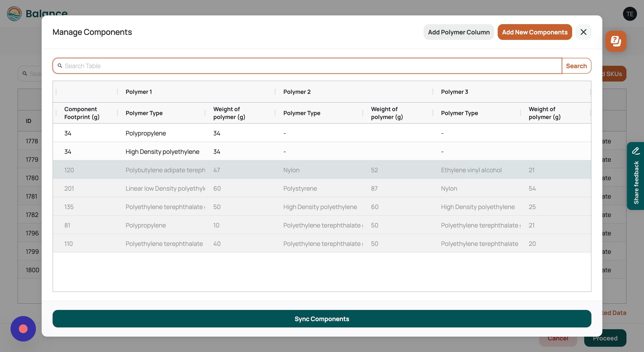Select the High Density polyethylene cell, second row
This screenshot has height=352, width=644.
click(x=163, y=152)
